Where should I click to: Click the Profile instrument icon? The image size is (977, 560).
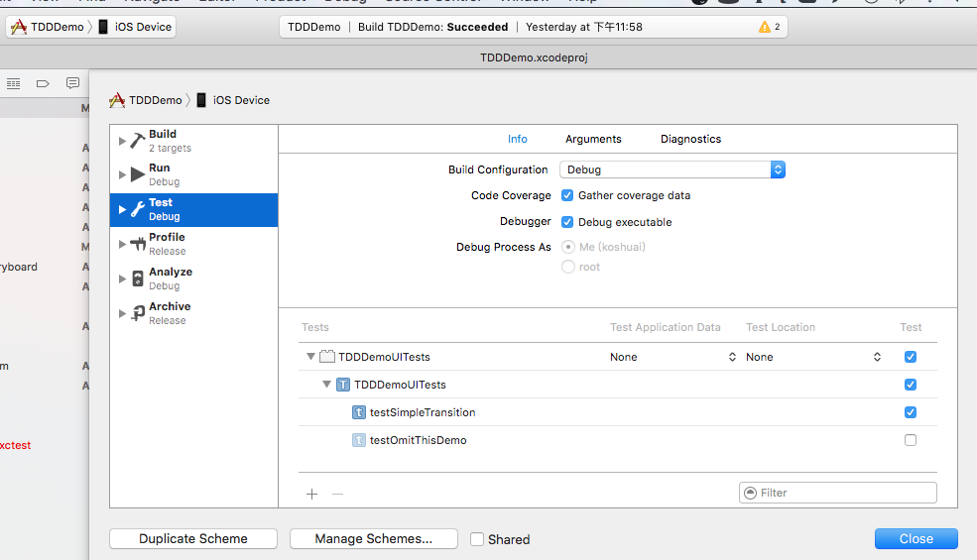(x=138, y=244)
